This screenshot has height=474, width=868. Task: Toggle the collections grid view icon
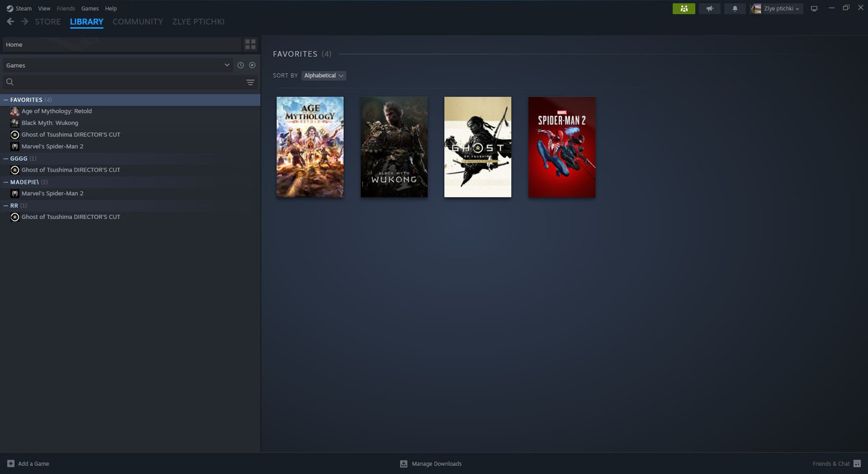[x=250, y=44]
